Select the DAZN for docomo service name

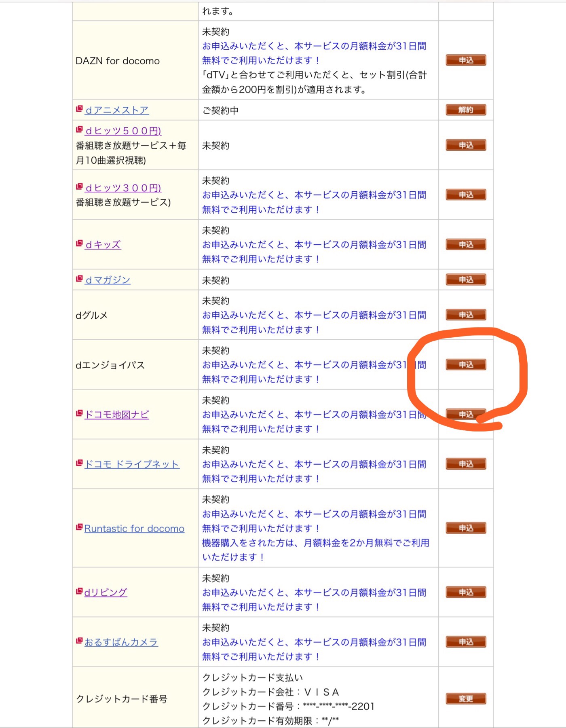tap(118, 61)
